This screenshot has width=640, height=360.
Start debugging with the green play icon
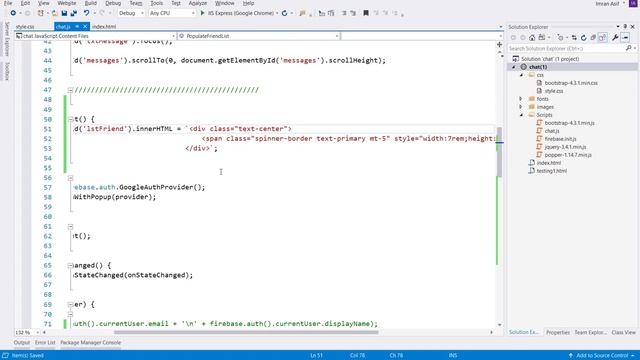click(202, 13)
